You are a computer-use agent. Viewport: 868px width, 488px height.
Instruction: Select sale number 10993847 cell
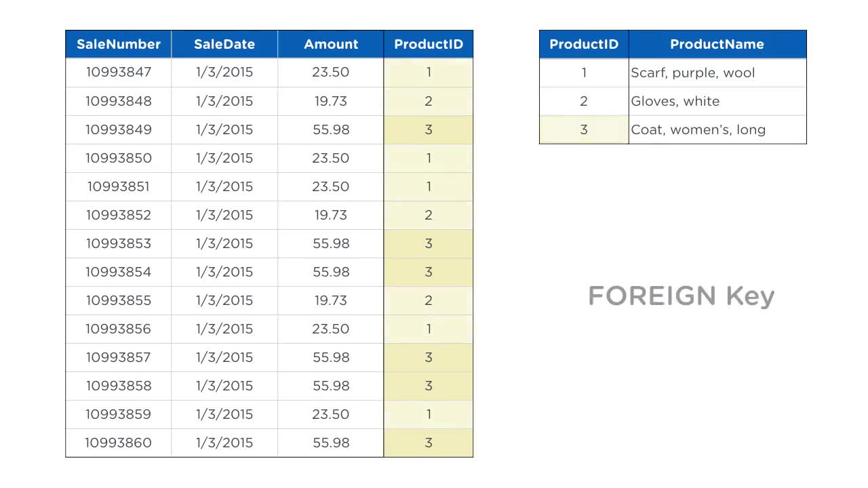(x=119, y=72)
